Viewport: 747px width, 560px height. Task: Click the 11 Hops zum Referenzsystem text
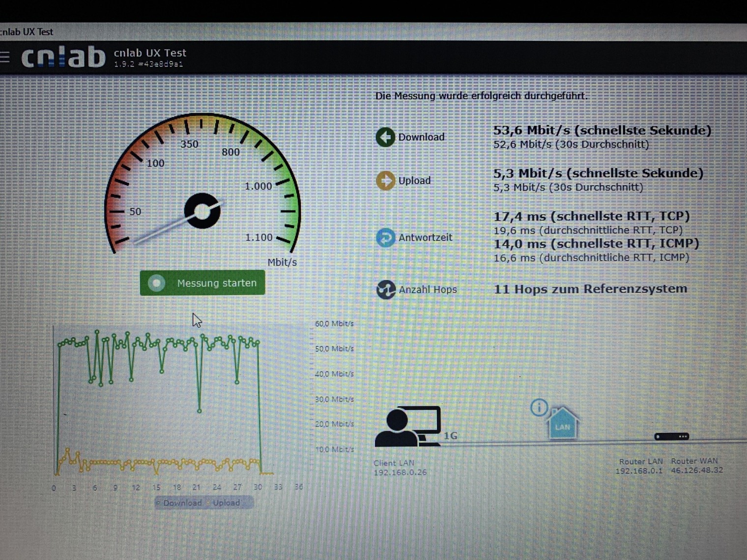pyautogui.click(x=590, y=289)
